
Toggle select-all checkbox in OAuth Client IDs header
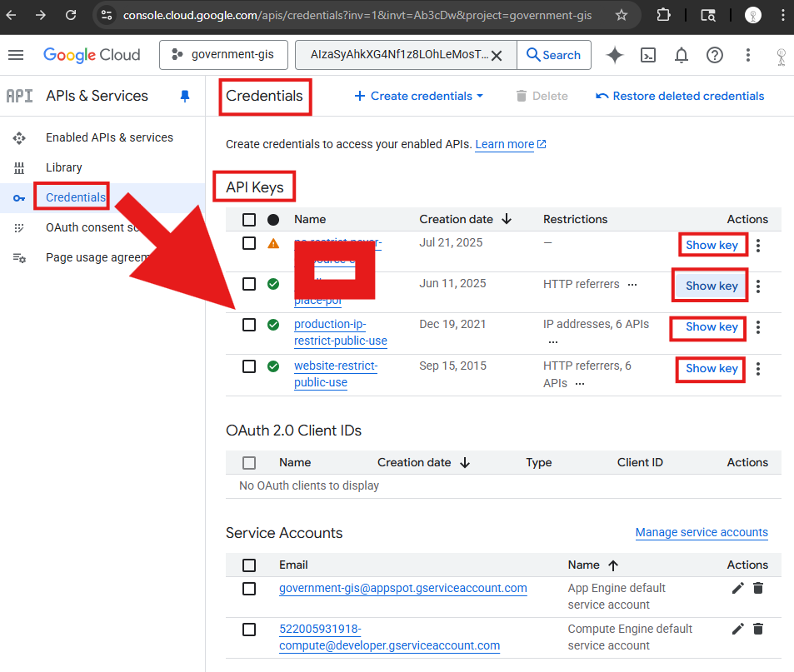(248, 463)
